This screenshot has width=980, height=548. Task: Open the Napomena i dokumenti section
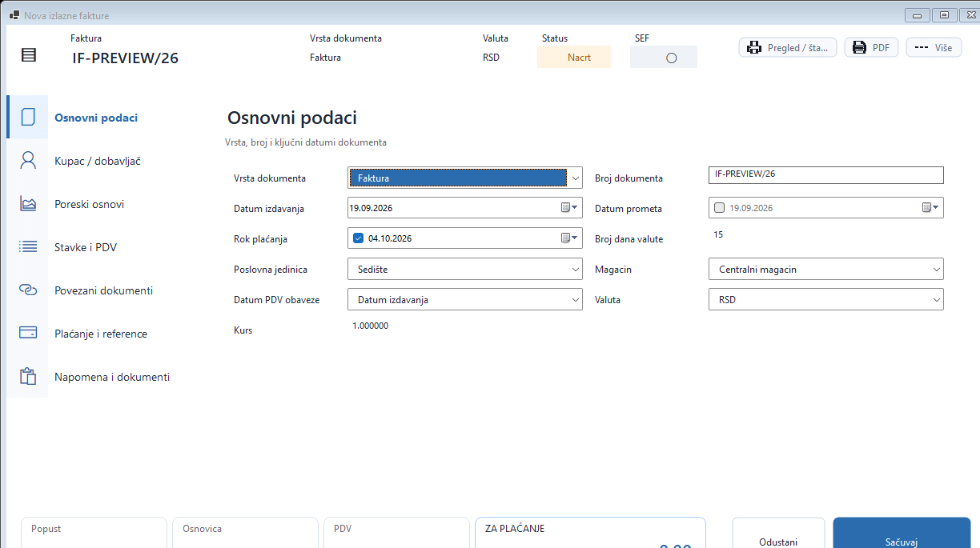point(112,377)
